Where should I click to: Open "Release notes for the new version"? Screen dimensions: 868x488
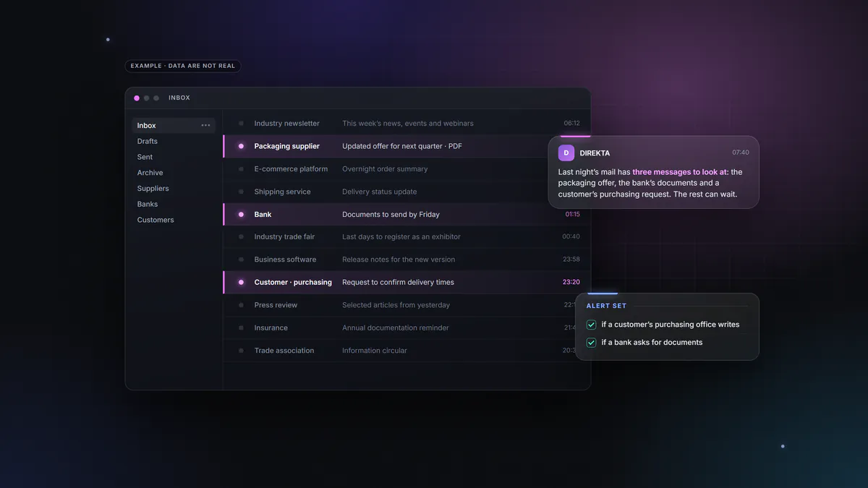[x=407, y=260]
